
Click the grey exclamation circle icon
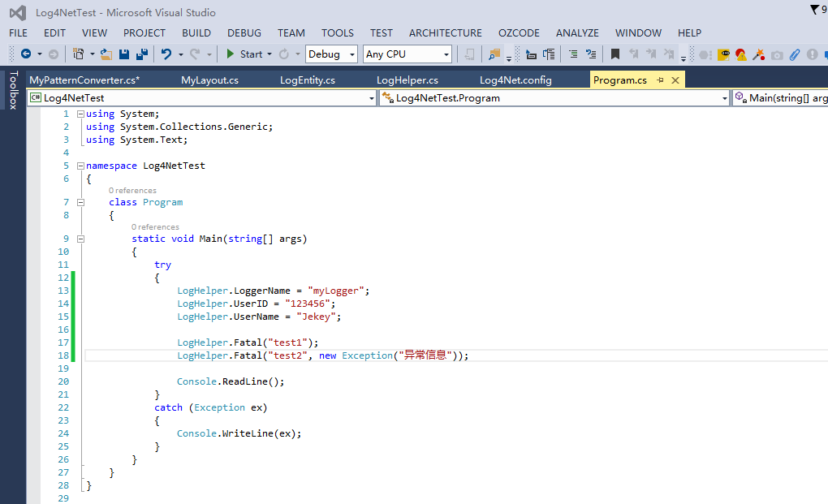[812, 54]
